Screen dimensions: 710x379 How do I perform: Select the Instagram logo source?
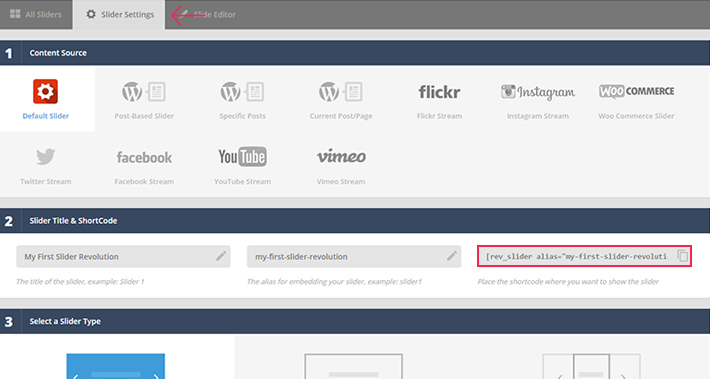click(x=538, y=92)
